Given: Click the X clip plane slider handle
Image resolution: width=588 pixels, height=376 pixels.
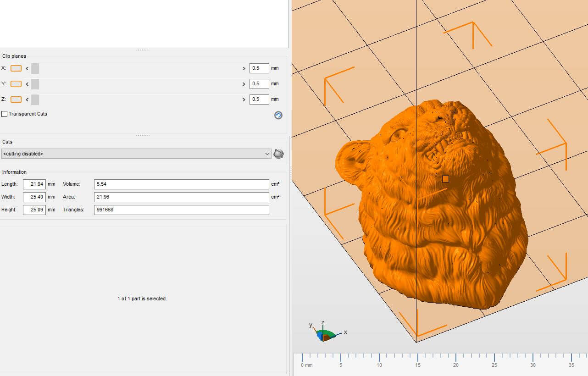Looking at the screenshot, I should click(x=35, y=69).
